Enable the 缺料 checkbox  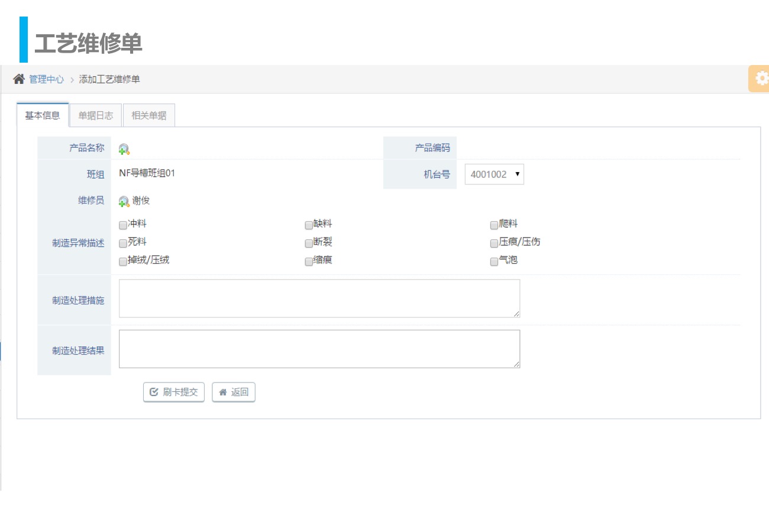(309, 225)
